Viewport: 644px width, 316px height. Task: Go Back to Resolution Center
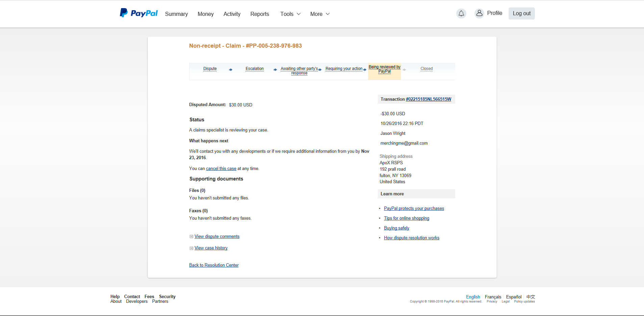(214, 265)
